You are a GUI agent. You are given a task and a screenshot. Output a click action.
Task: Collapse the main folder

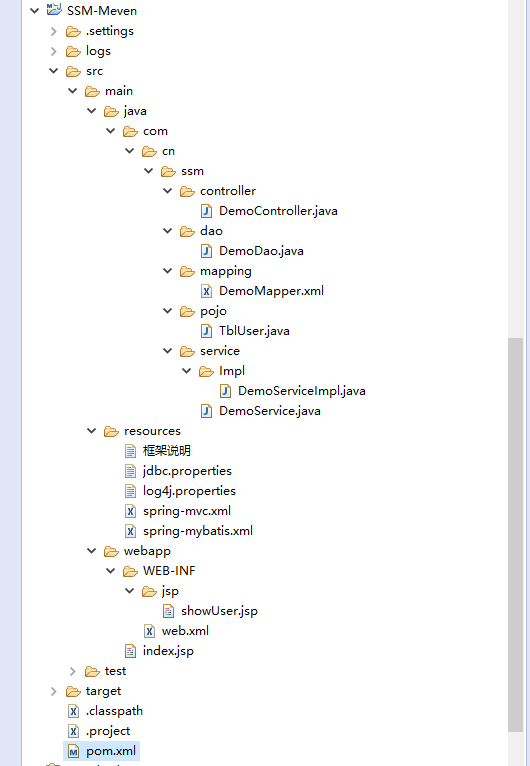pyautogui.click(x=73, y=91)
